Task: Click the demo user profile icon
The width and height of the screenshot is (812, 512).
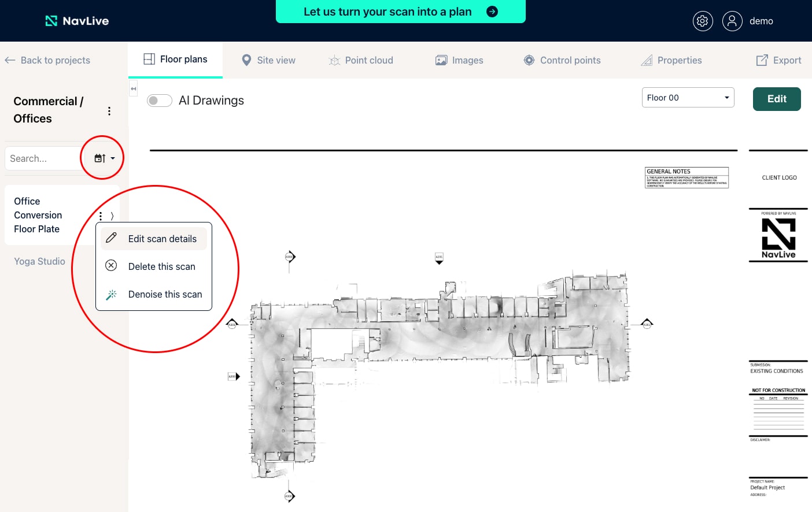Action: coord(732,21)
